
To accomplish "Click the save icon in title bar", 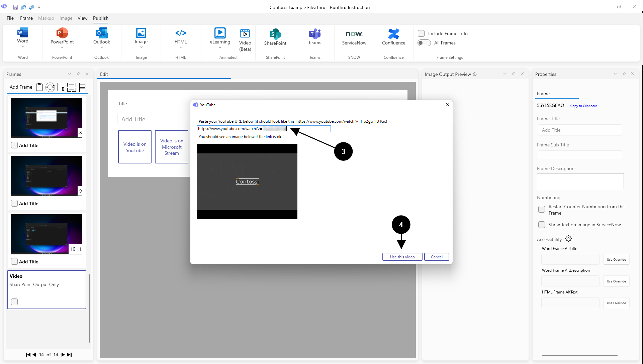I will pos(15,7).
